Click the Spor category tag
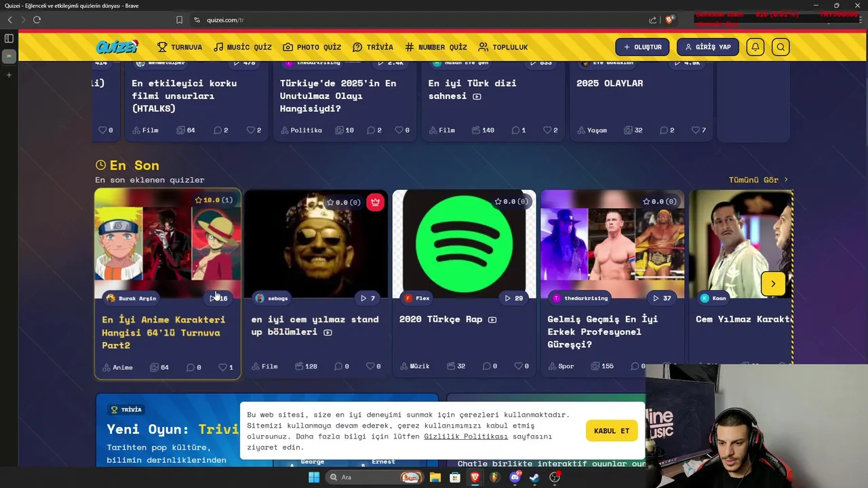Image resolution: width=868 pixels, height=488 pixels. [x=561, y=366]
